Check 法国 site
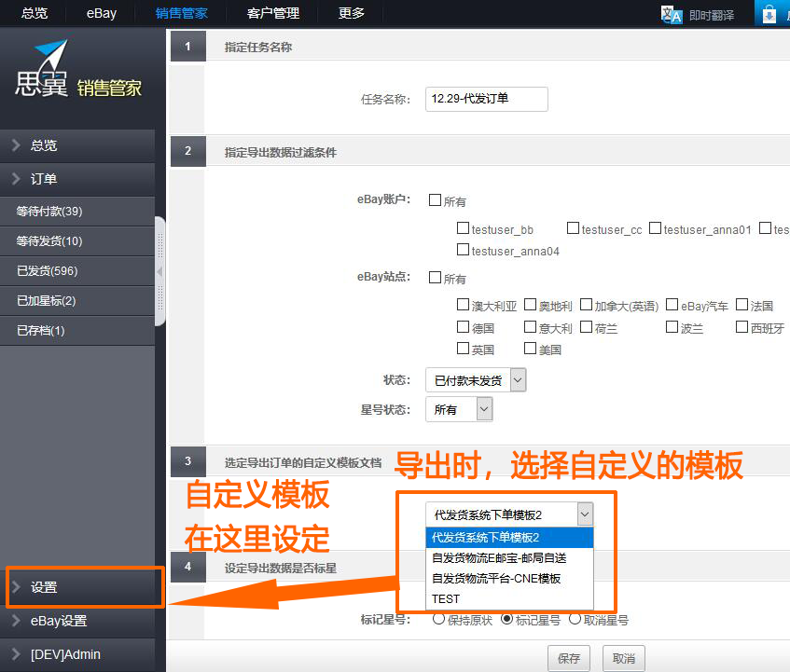The image size is (790, 672). [x=741, y=305]
